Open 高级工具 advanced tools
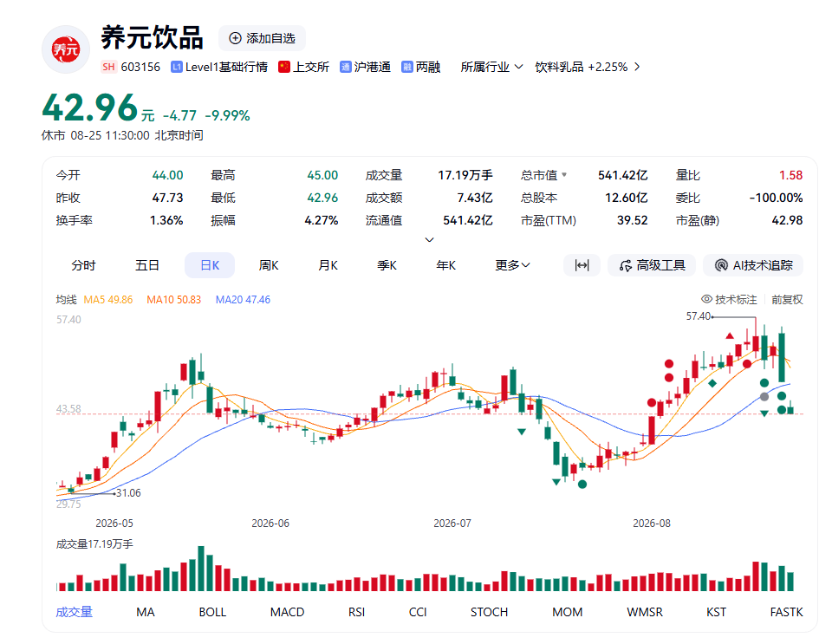 click(x=652, y=265)
